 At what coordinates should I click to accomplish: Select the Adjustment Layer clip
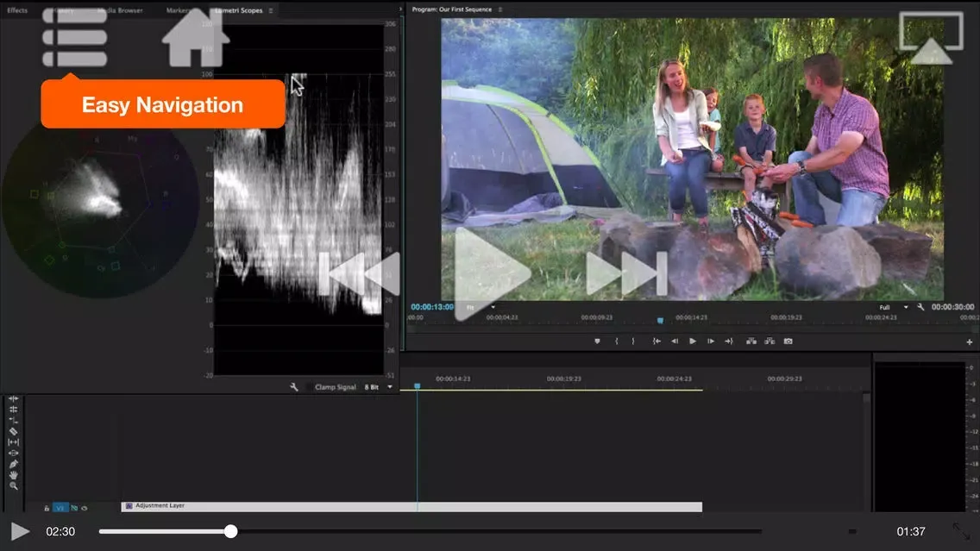click(x=411, y=506)
